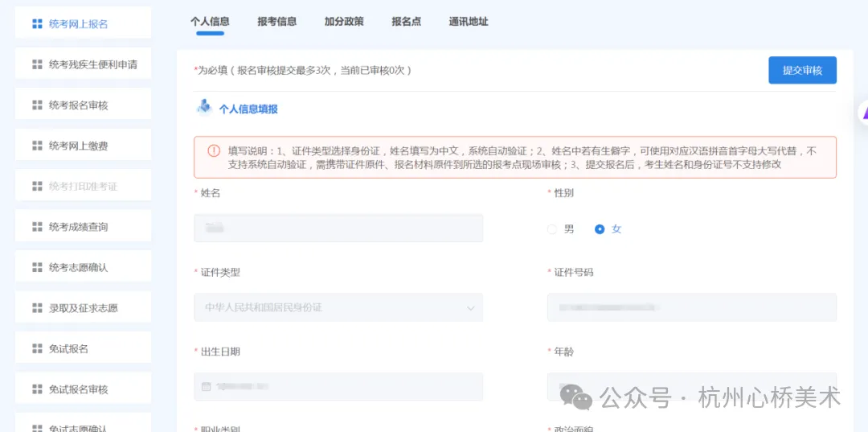This screenshot has height=432, width=868.
Task: Open 统考打印准考证 sidebar menu
Action: 83,186
